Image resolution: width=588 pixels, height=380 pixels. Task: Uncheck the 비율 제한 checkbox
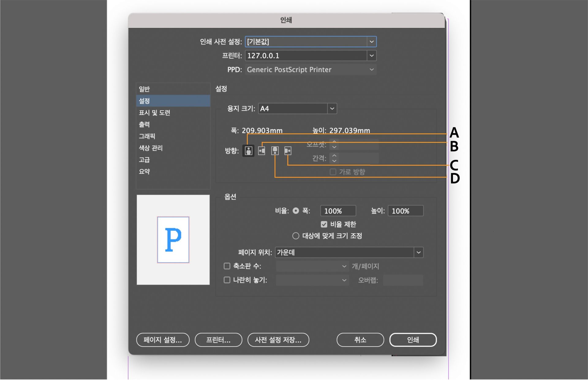(324, 224)
